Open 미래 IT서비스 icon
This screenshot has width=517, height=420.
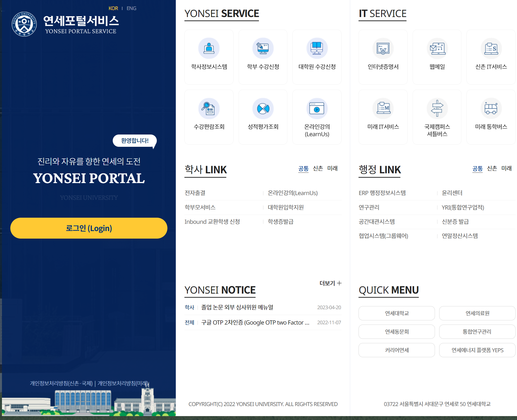pyautogui.click(x=383, y=108)
